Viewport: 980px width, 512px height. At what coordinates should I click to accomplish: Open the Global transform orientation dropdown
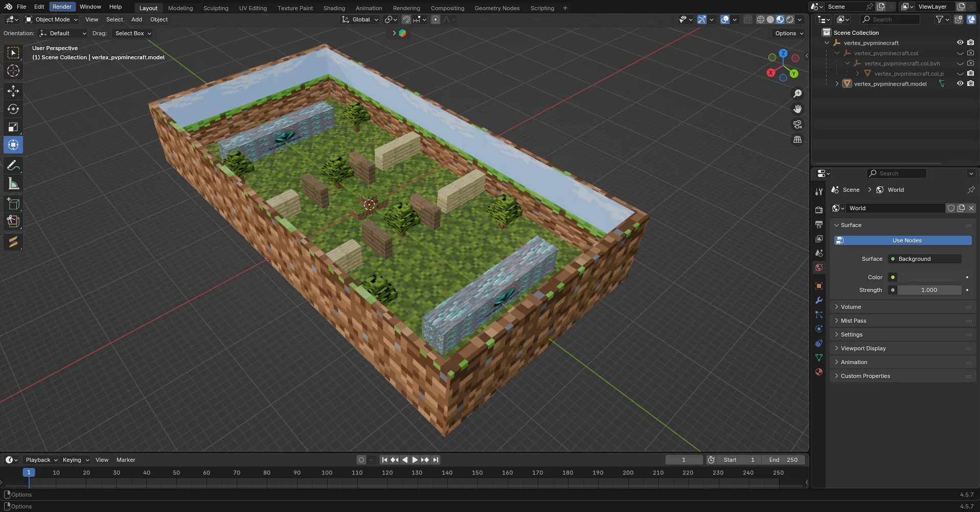[360, 19]
